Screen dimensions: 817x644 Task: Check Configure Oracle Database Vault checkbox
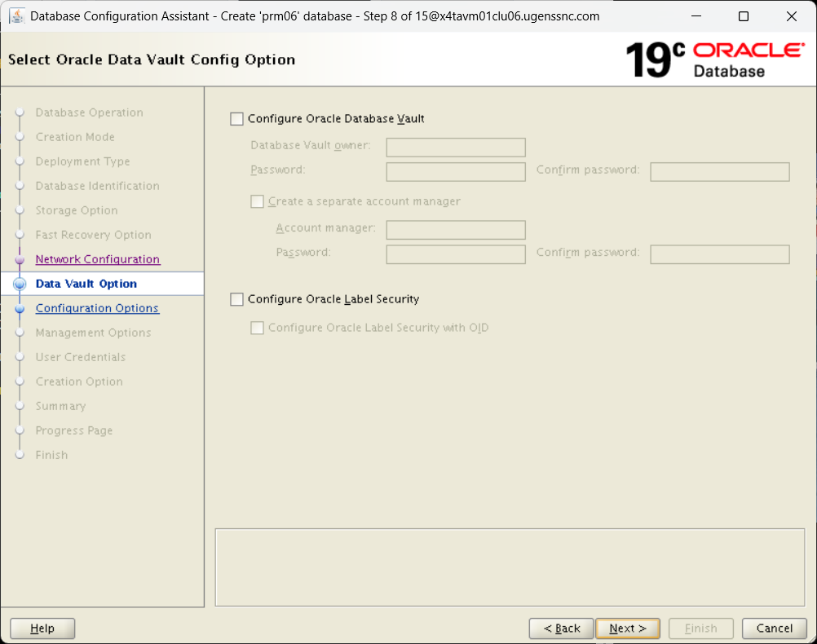tap(236, 119)
